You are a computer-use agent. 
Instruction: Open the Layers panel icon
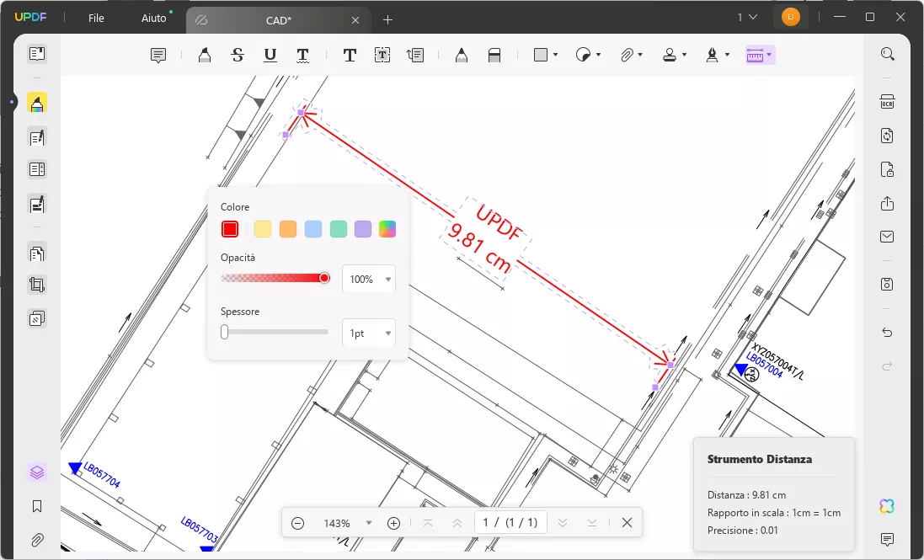tap(37, 472)
